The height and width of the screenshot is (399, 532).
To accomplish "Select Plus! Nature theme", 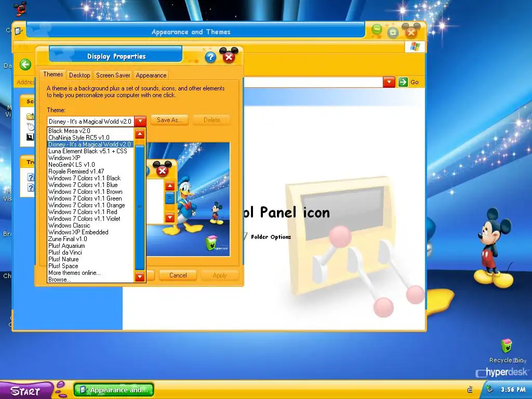I will 90,259.
